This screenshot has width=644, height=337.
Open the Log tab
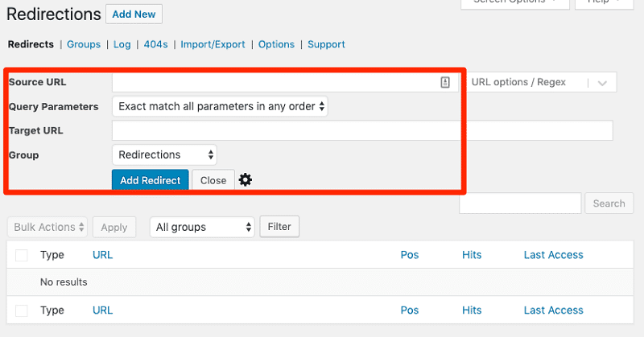coord(122,44)
